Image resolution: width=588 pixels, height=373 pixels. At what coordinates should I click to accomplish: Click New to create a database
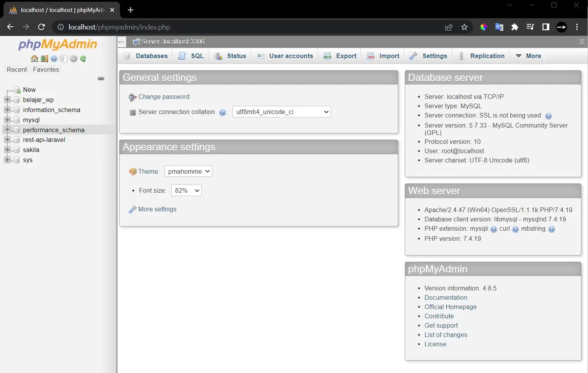click(29, 90)
